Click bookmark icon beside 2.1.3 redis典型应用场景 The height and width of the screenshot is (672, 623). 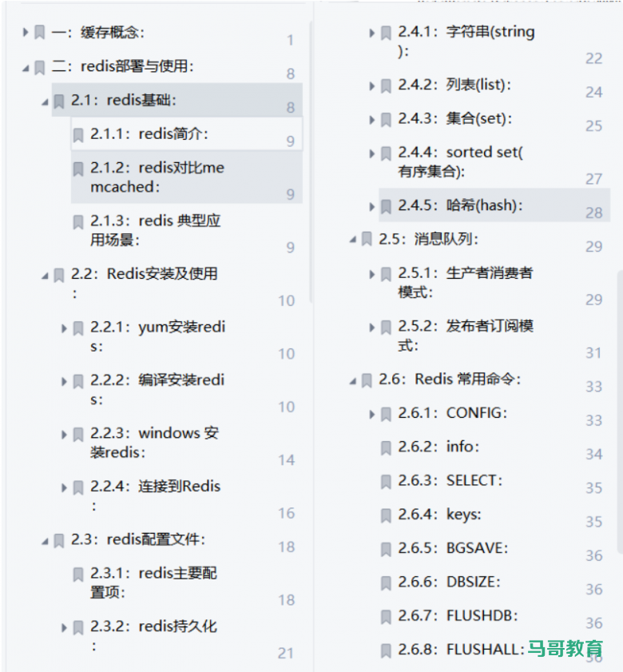pyautogui.click(x=78, y=222)
